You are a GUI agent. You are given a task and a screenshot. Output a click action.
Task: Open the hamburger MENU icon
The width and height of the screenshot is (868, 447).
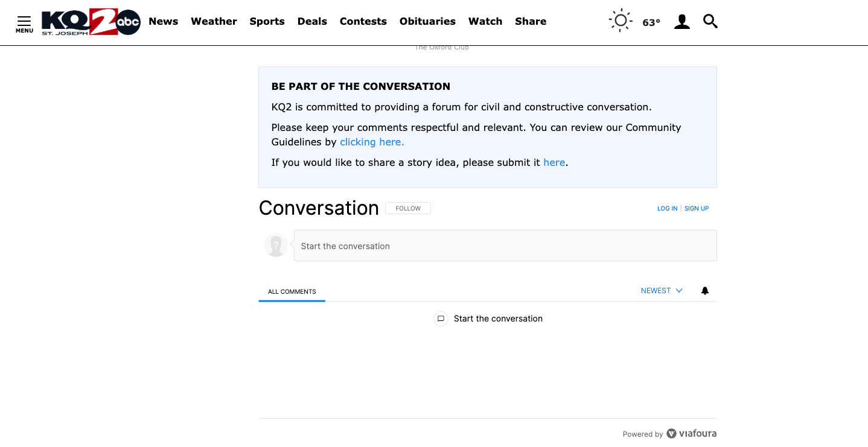pyautogui.click(x=24, y=23)
